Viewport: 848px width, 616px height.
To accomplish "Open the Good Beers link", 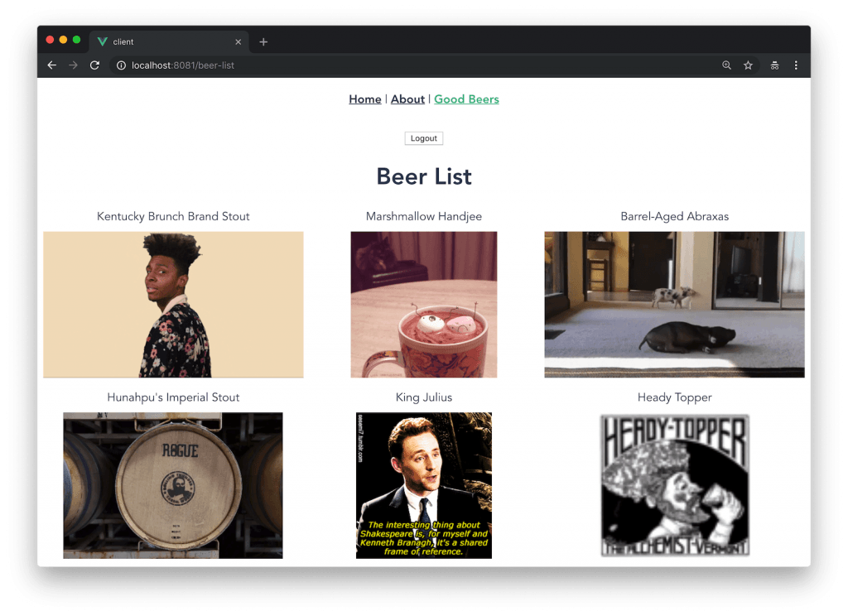I will tap(466, 99).
